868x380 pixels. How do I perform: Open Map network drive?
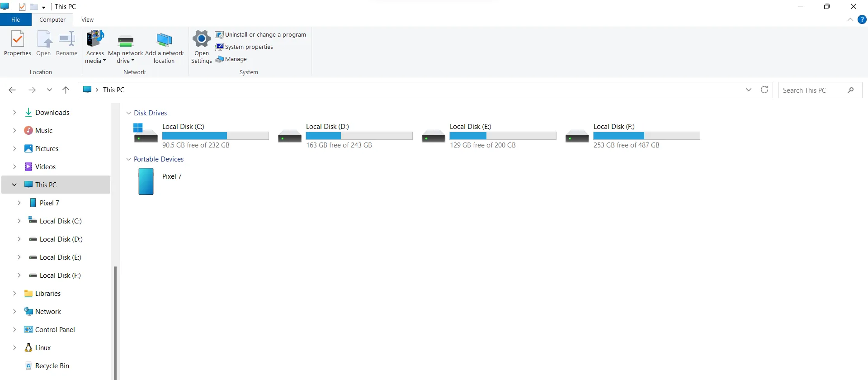point(126,47)
